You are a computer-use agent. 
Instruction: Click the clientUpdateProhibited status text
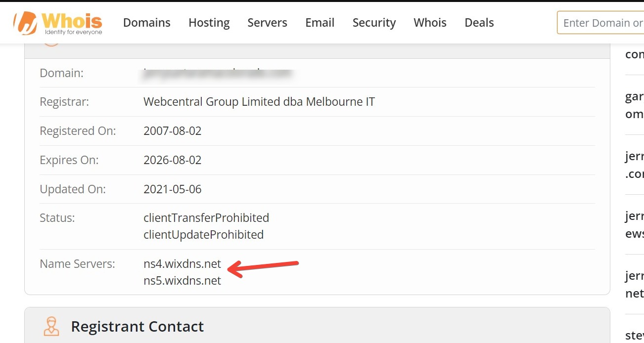coord(203,234)
